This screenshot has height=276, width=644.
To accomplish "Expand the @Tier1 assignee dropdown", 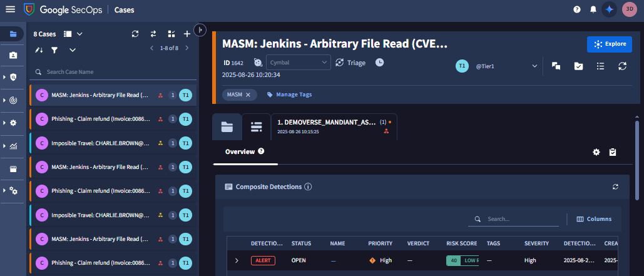I will click(x=534, y=66).
